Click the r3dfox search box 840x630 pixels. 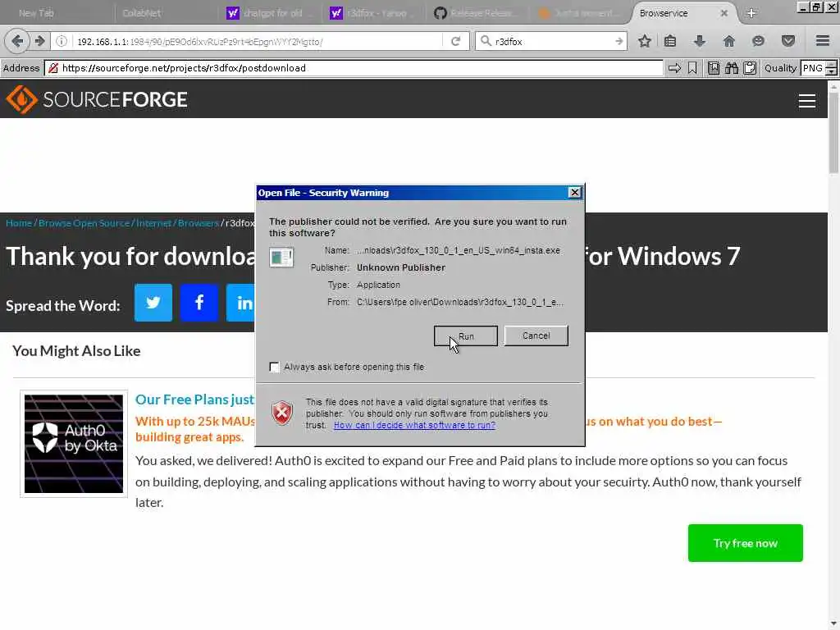(552, 41)
